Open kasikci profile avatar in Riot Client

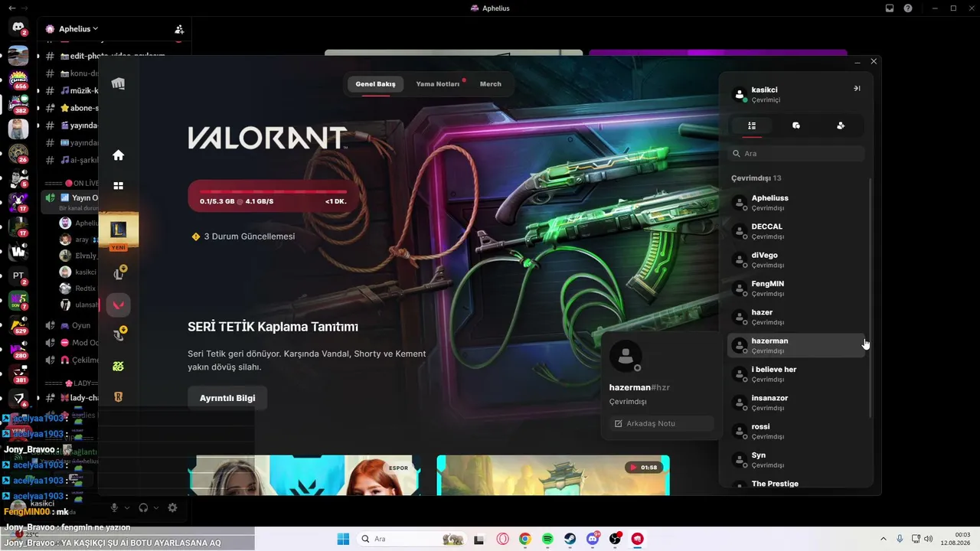pos(740,95)
